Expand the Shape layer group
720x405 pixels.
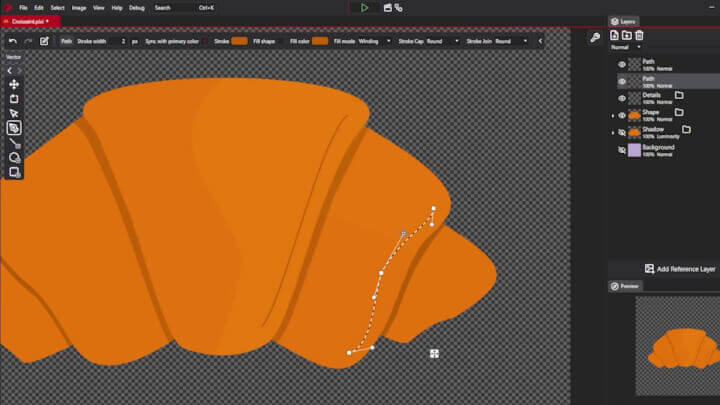[x=613, y=116]
